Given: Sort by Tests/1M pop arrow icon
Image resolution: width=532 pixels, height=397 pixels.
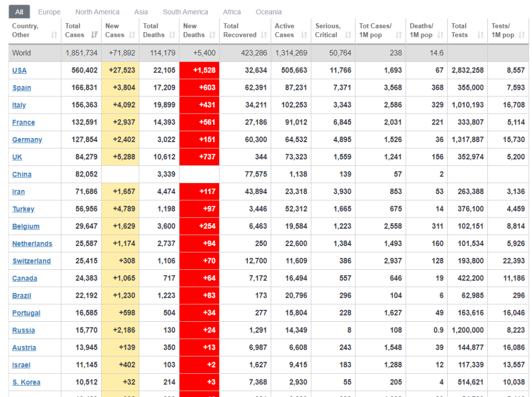Looking at the screenshot, I should 522,35.
